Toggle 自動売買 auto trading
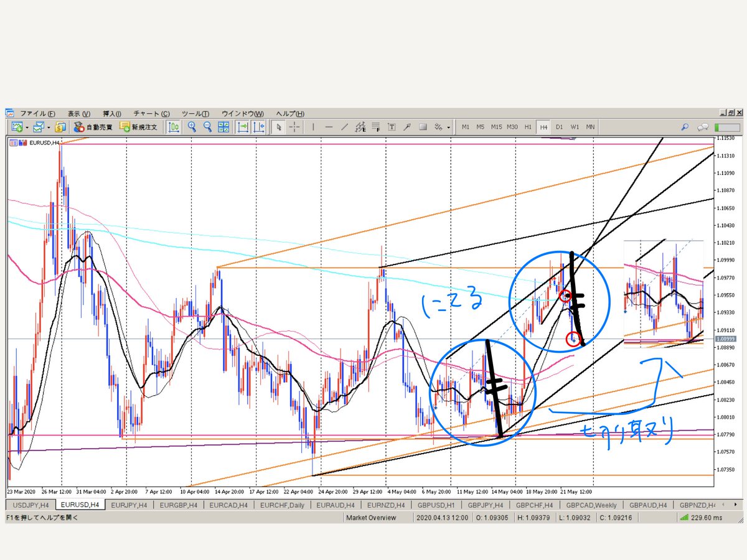747x560 pixels. coord(93,127)
